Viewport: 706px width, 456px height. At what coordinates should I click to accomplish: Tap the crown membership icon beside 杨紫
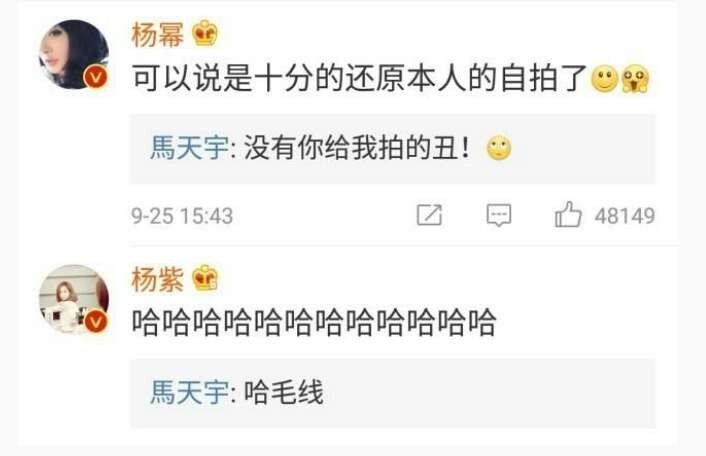205,278
